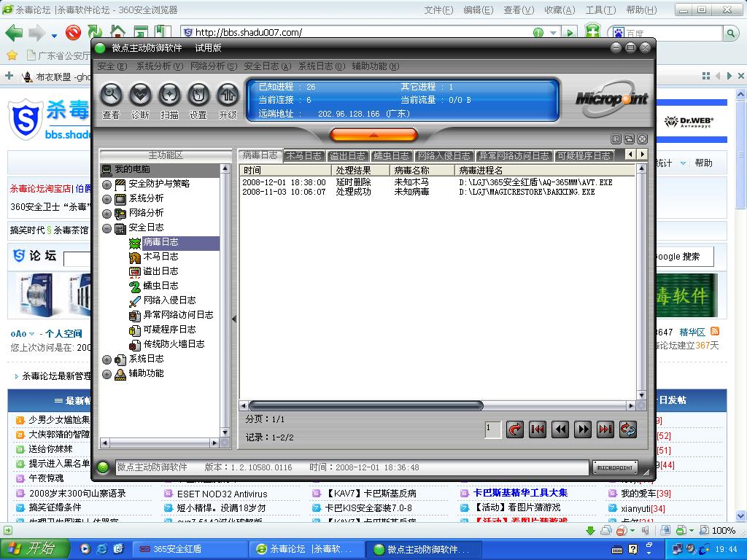The height and width of the screenshot is (560, 747).
Task: Open the 诊断 diagnosis tool
Action: [x=141, y=96]
